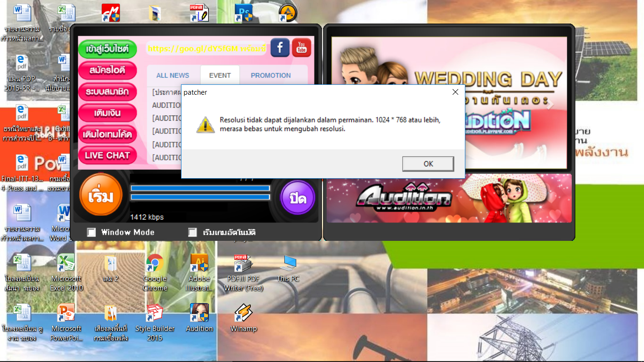644x362 pixels.
Task: Select the Microsoft Excel 2010 shortcut
Action: point(66,273)
